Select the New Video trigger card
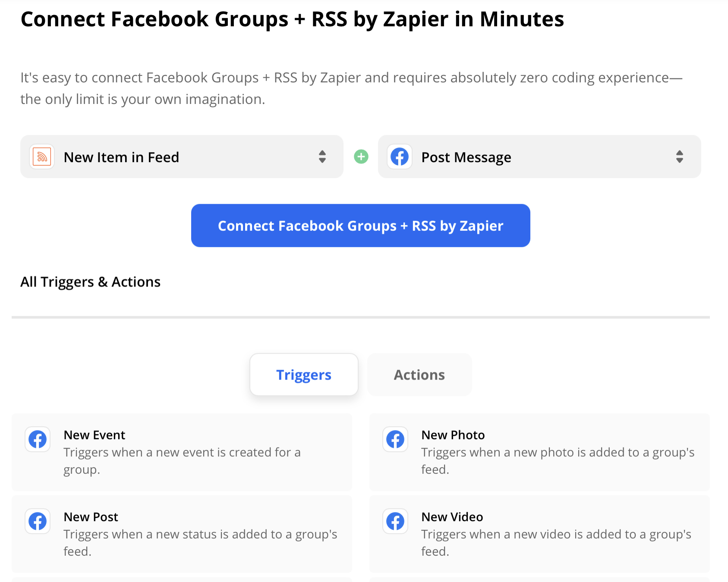 [539, 534]
